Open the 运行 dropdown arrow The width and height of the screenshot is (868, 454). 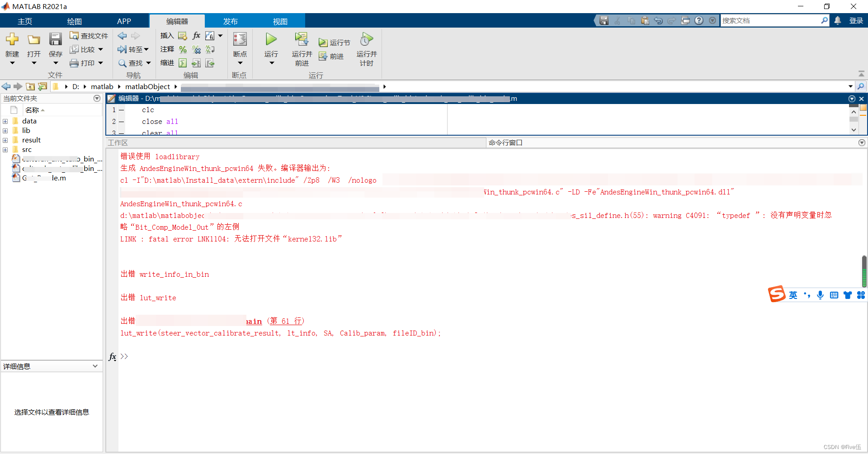click(271, 63)
